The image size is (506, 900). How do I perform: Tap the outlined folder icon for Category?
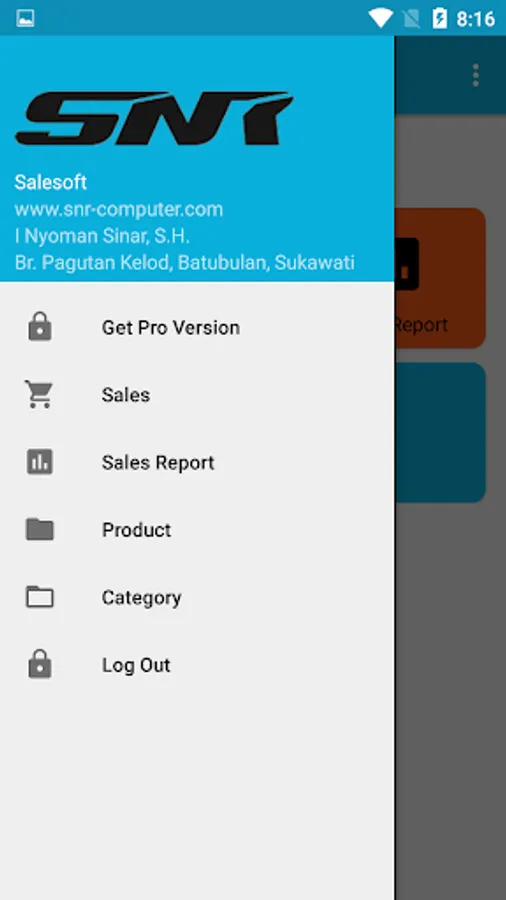[40, 597]
